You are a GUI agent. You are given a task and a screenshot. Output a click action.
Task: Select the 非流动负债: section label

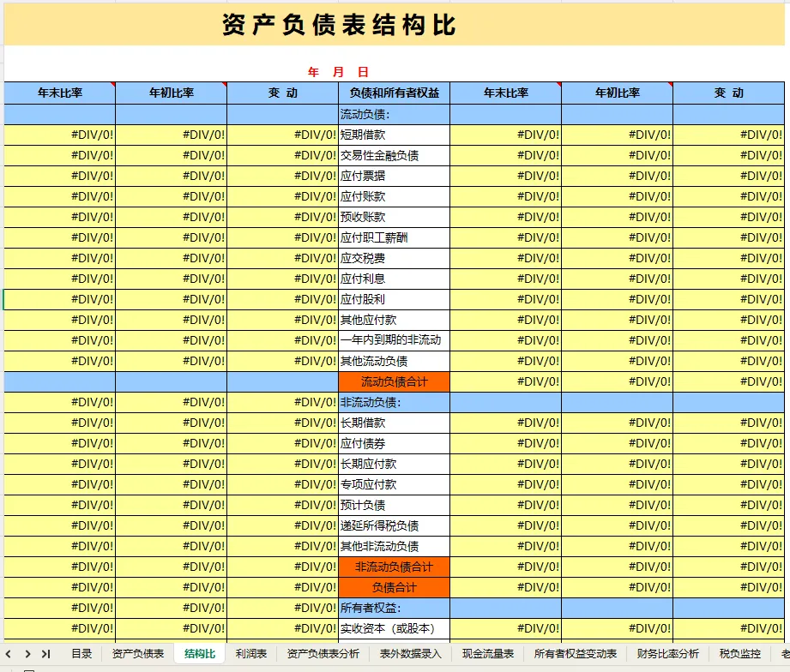click(x=394, y=402)
